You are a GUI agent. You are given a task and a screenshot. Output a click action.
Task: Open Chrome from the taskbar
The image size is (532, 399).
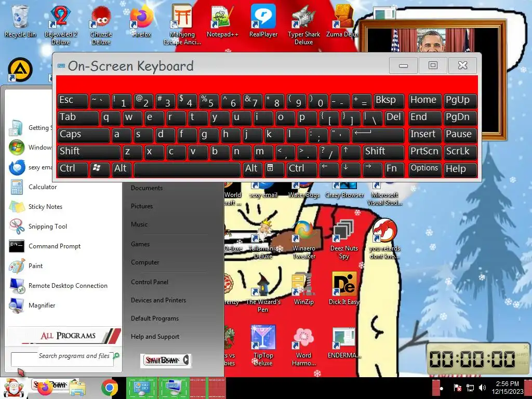coord(109,388)
